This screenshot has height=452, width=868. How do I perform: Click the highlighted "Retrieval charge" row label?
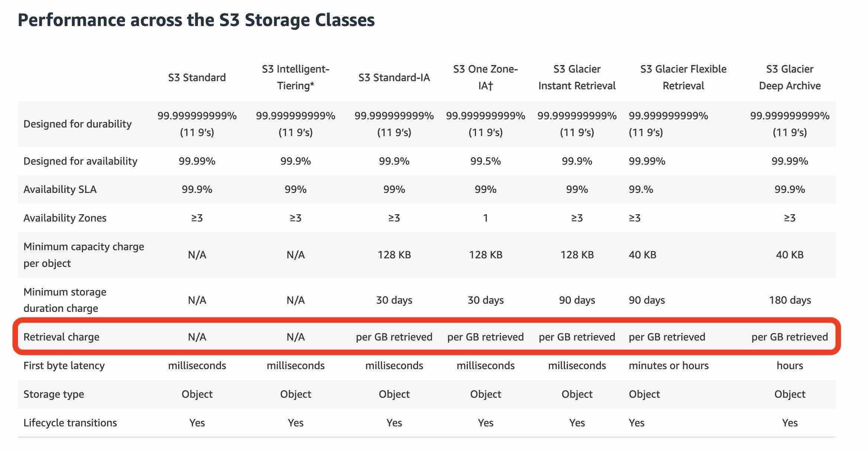point(61,337)
